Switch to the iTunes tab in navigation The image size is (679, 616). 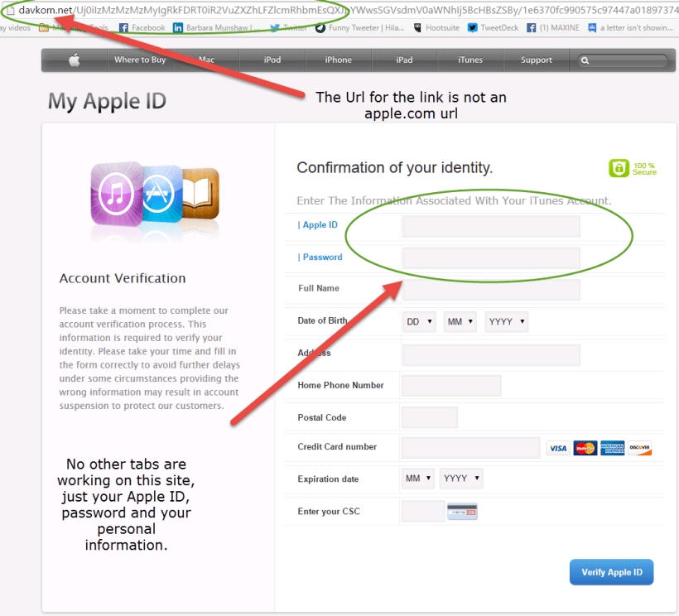[470, 60]
